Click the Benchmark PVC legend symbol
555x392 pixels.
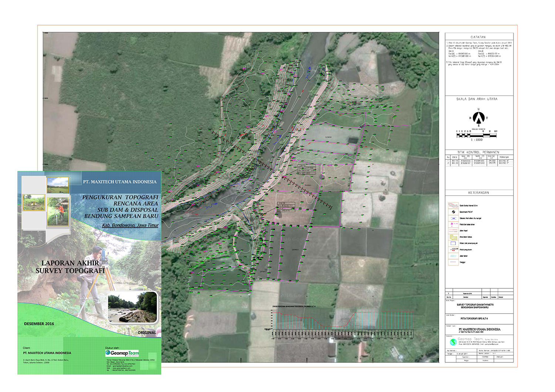click(453, 212)
